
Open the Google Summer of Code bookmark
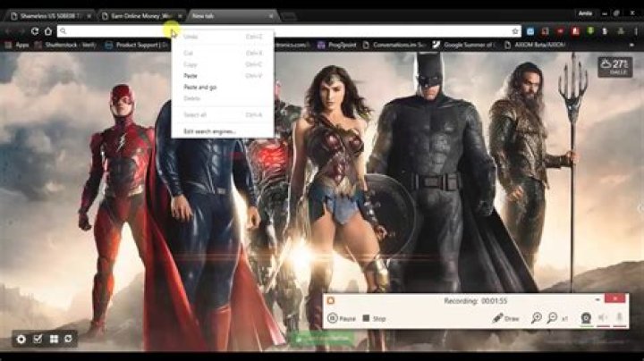(x=464, y=45)
